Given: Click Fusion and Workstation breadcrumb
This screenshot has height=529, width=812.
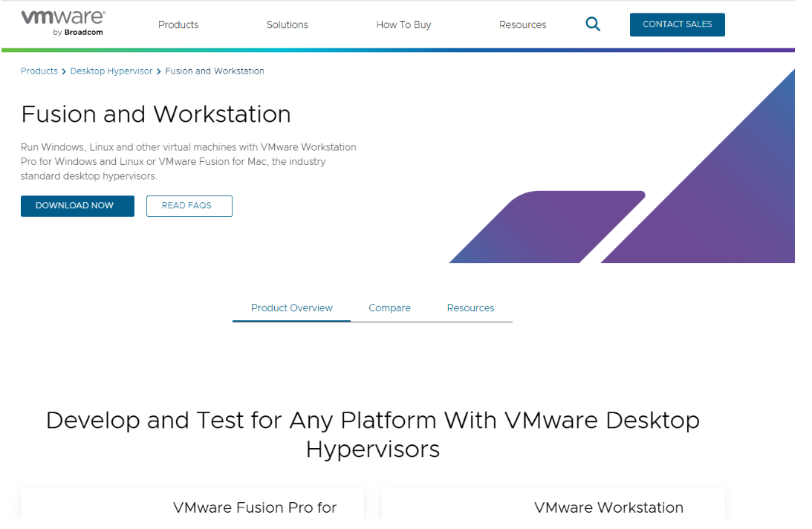Looking at the screenshot, I should point(215,71).
